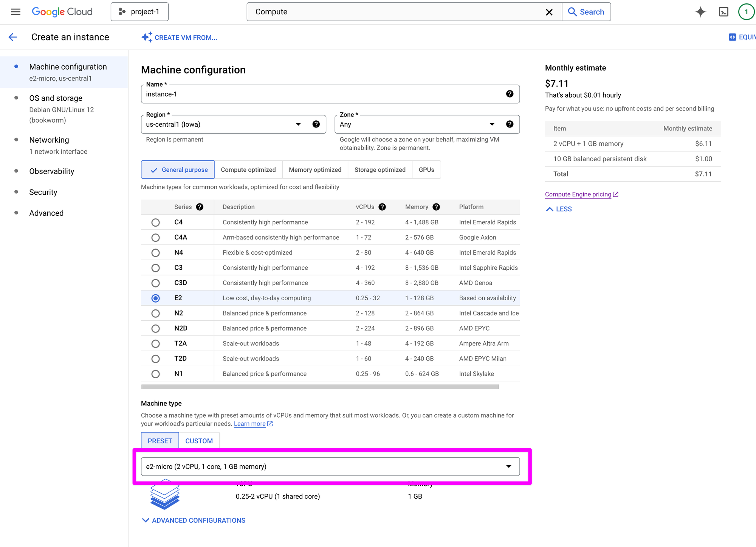Switch to the Compute optimized tab
Screen dimensions: 756x547
tap(248, 170)
